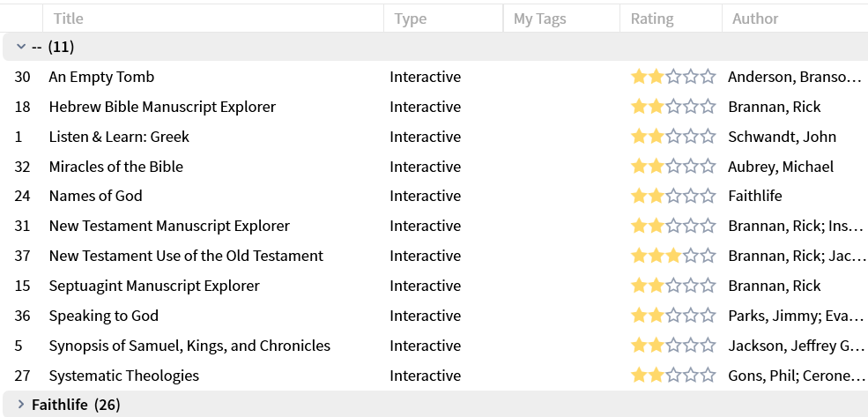
Task: Click the My Tags column header
Action: pyautogui.click(x=539, y=19)
